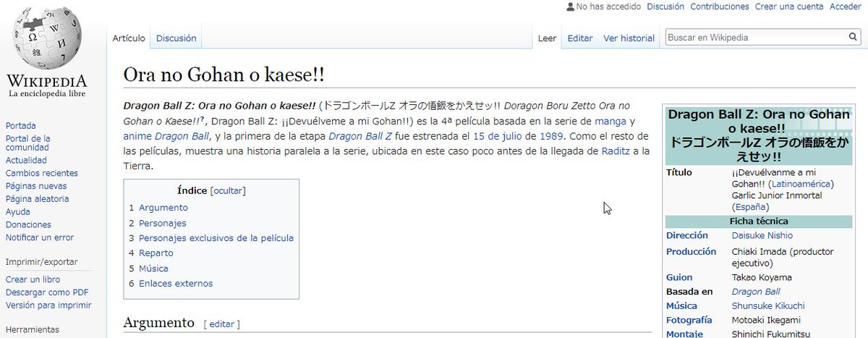
Task: Jump to contents entry 6 Enlaces externos
Action: pos(171,284)
